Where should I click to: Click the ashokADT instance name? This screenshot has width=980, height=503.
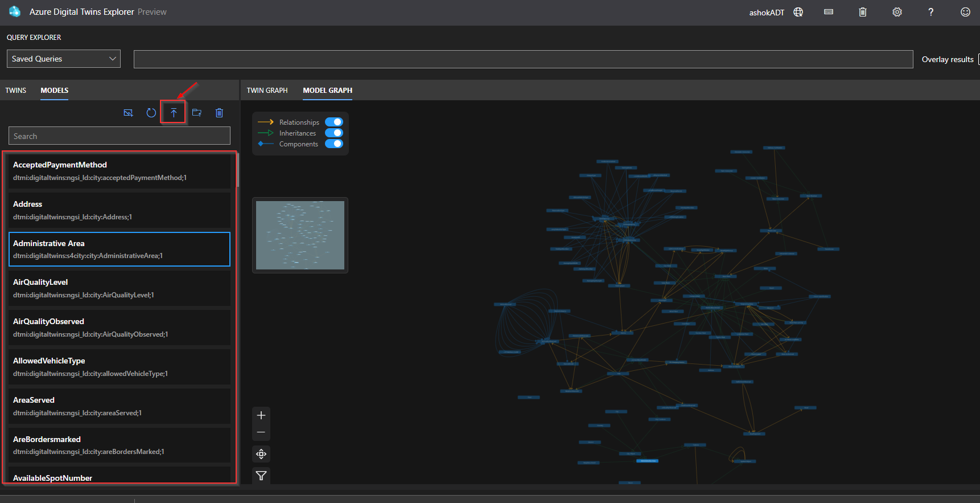pos(767,13)
